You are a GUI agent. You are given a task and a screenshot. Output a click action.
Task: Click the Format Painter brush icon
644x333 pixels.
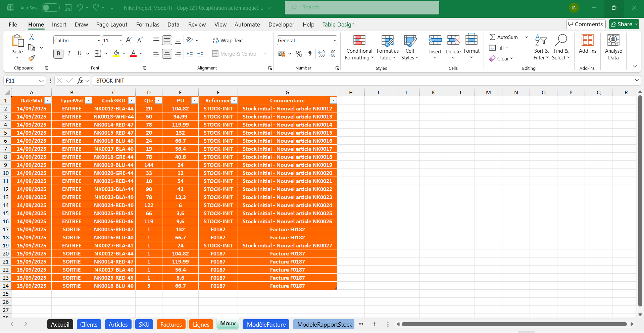(32, 58)
